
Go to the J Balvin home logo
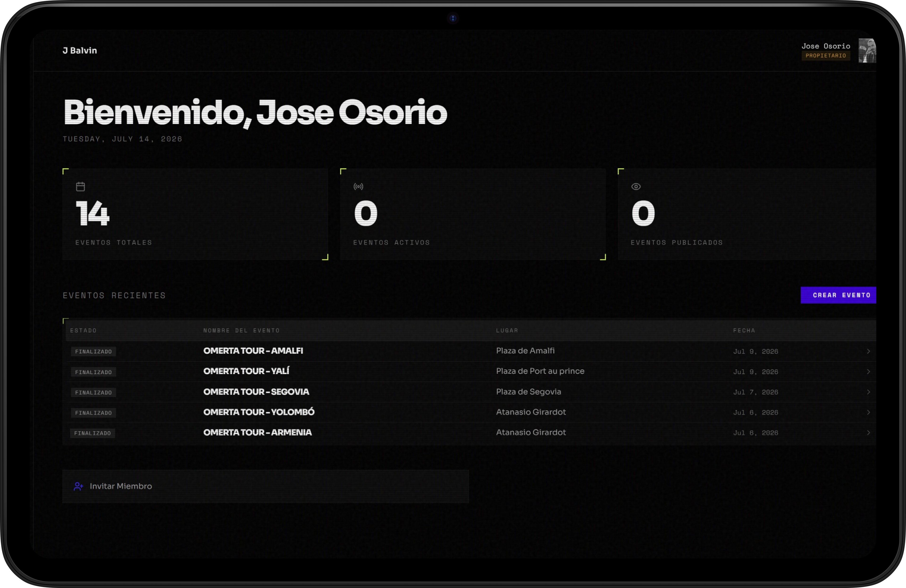click(x=80, y=51)
